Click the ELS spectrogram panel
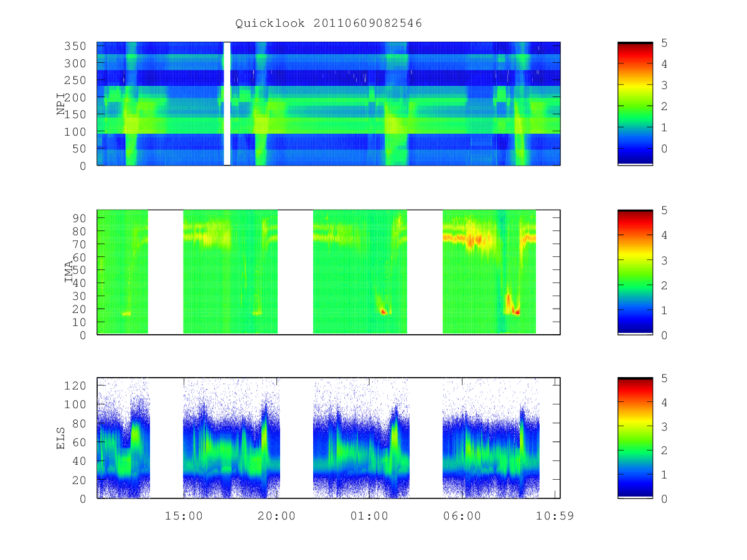Image resolution: width=747 pixels, height=560 pixels. click(x=329, y=438)
